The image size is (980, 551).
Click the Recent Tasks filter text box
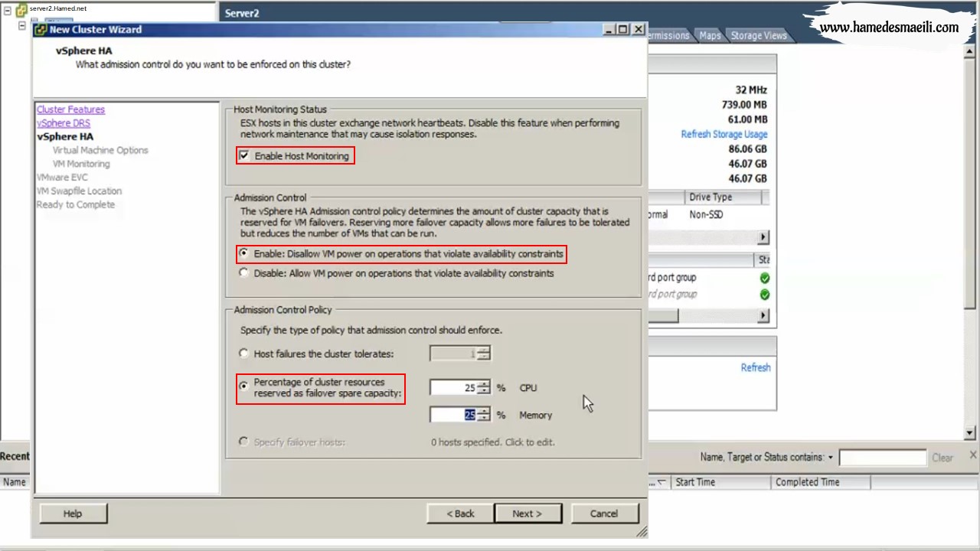883,458
